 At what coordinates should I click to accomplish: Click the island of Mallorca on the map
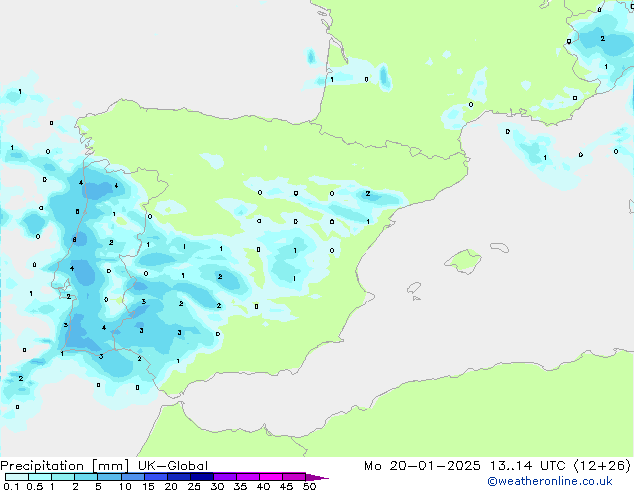(x=463, y=261)
